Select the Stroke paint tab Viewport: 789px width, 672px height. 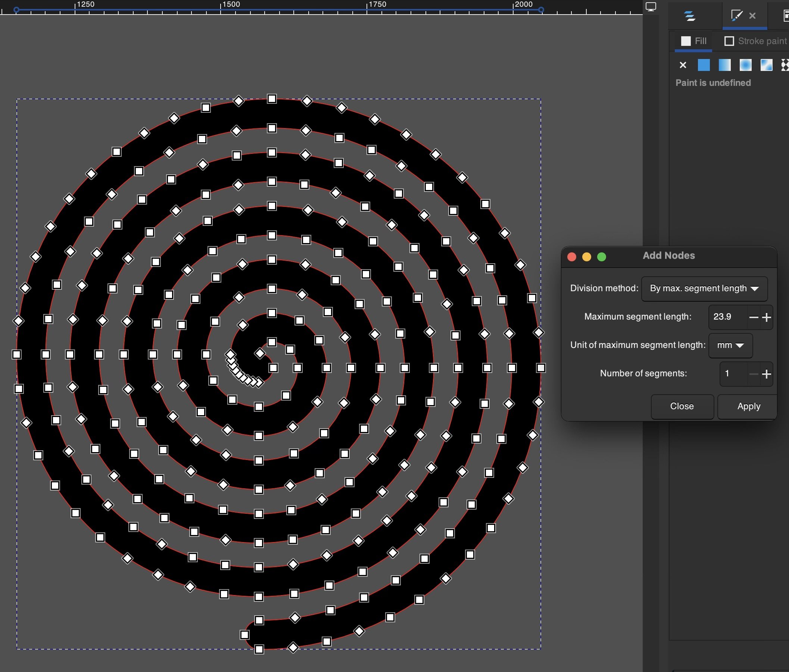tap(755, 41)
